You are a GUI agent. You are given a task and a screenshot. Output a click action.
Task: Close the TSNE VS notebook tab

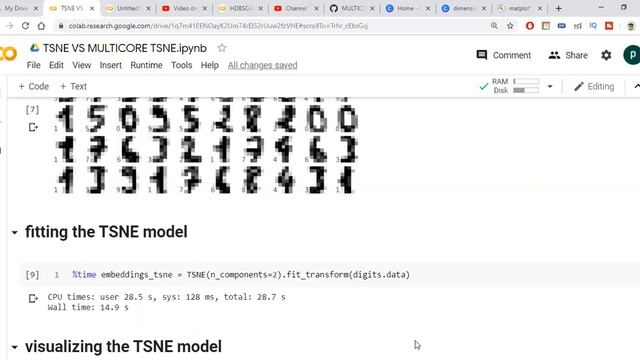pos(92,8)
